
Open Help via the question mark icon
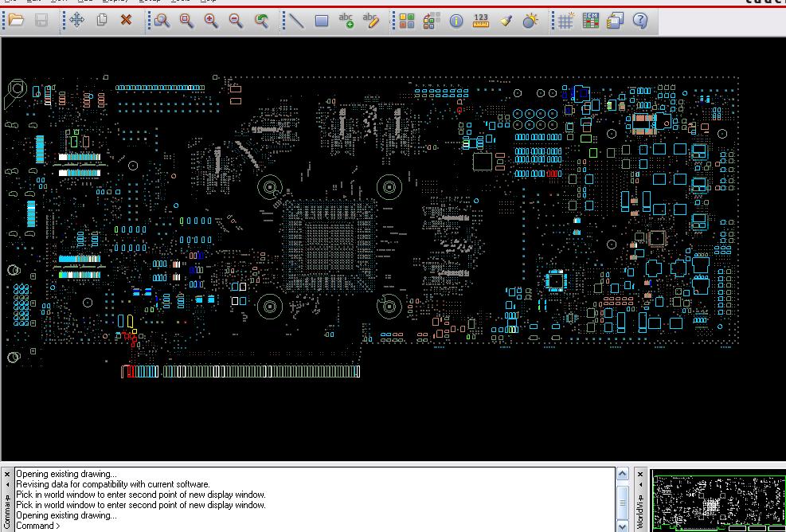pos(640,21)
